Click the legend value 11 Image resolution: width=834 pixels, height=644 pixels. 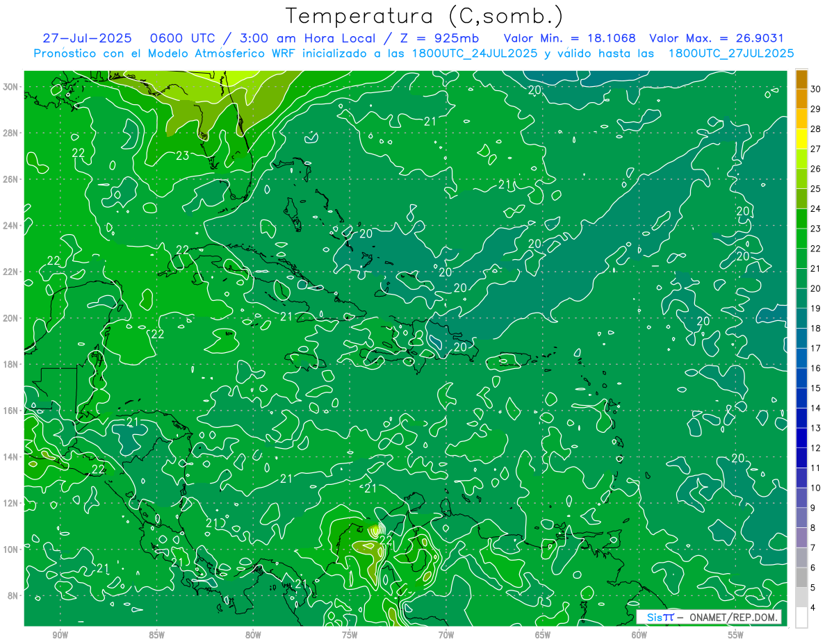pyautogui.click(x=816, y=468)
